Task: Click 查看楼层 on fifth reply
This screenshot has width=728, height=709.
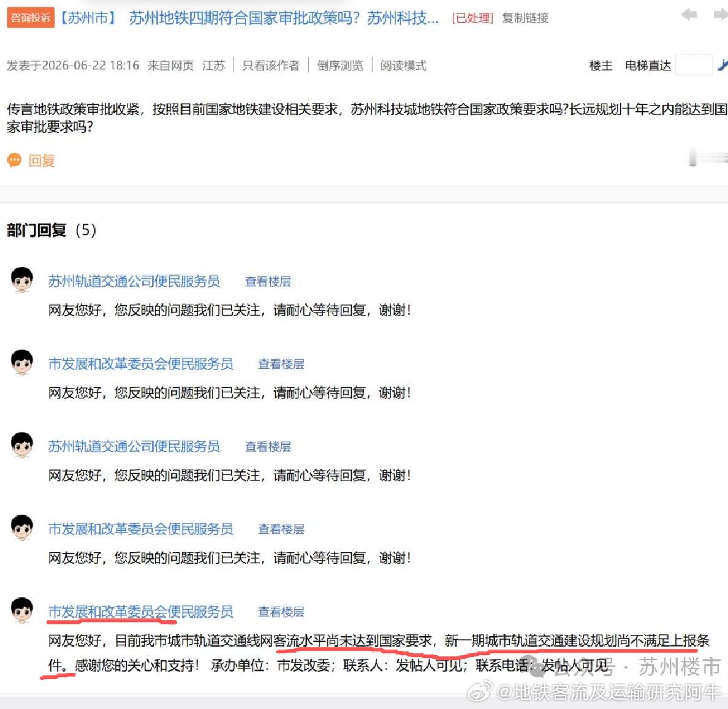Action: pyautogui.click(x=281, y=612)
